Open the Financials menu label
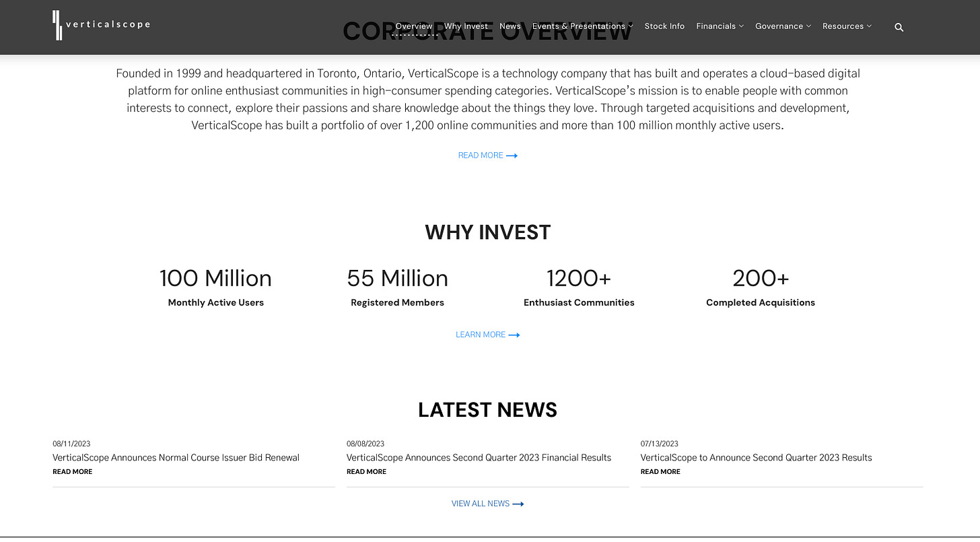Image resolution: width=980 pixels, height=542 pixels. point(716,26)
